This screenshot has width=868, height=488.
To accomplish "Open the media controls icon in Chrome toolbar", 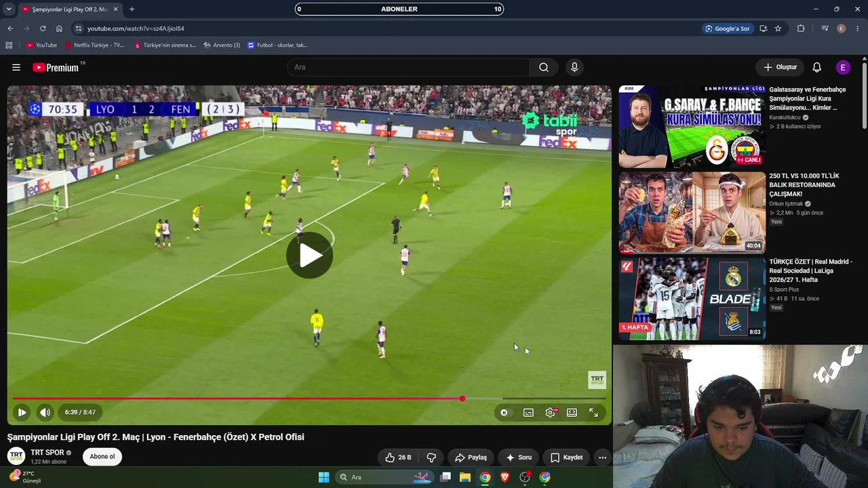I will tap(825, 28).
